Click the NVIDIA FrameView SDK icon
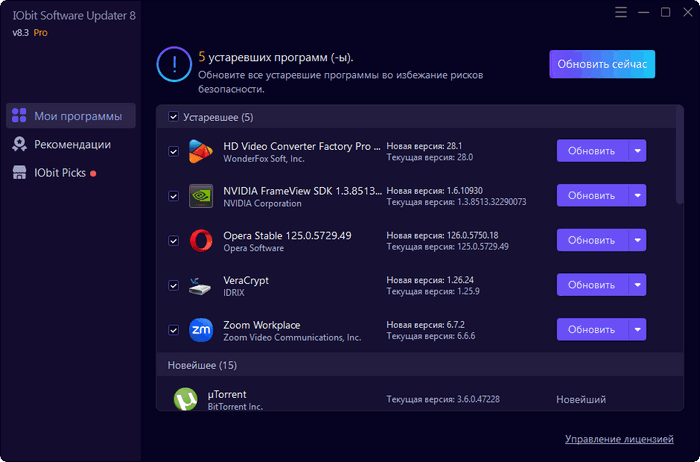This screenshot has height=462, width=700. (200, 196)
